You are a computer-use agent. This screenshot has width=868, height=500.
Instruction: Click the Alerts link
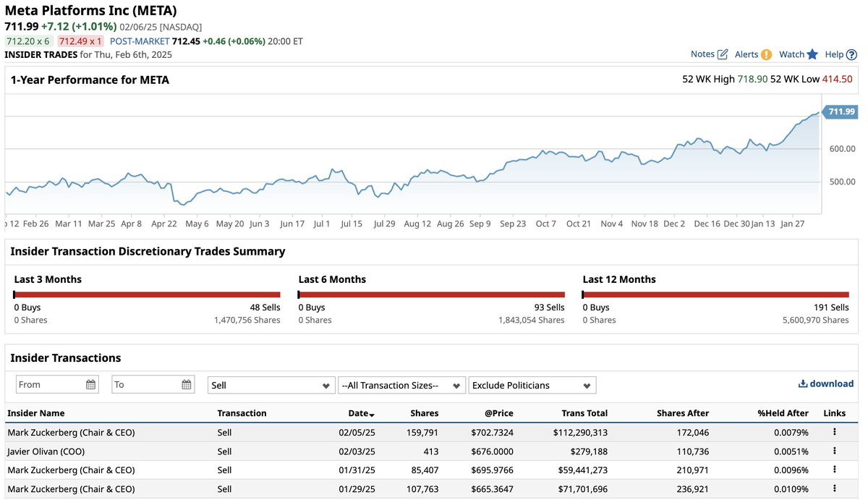[746, 54]
